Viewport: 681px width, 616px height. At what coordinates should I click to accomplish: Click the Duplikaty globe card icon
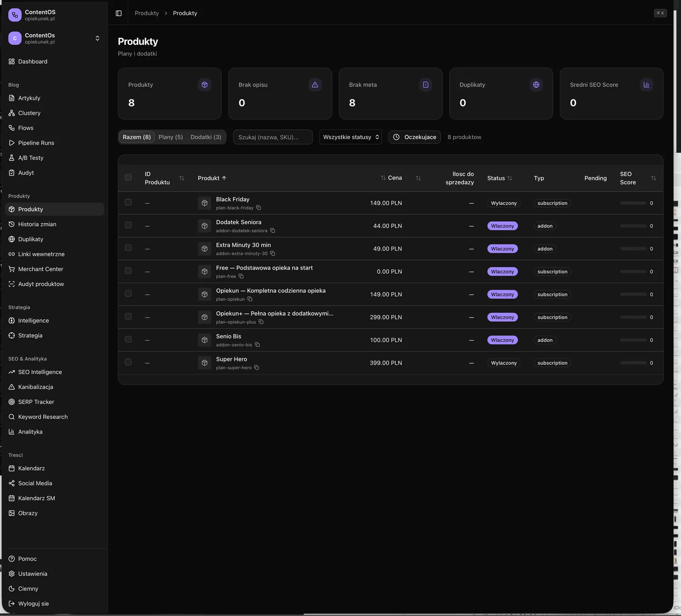tap(536, 85)
